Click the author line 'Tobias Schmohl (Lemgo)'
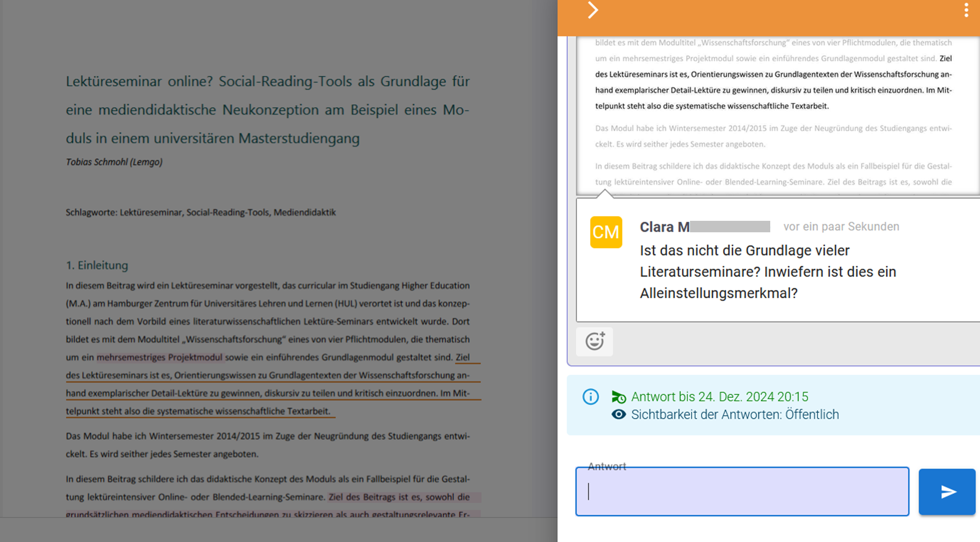Image resolution: width=980 pixels, height=542 pixels. pyautogui.click(x=114, y=162)
